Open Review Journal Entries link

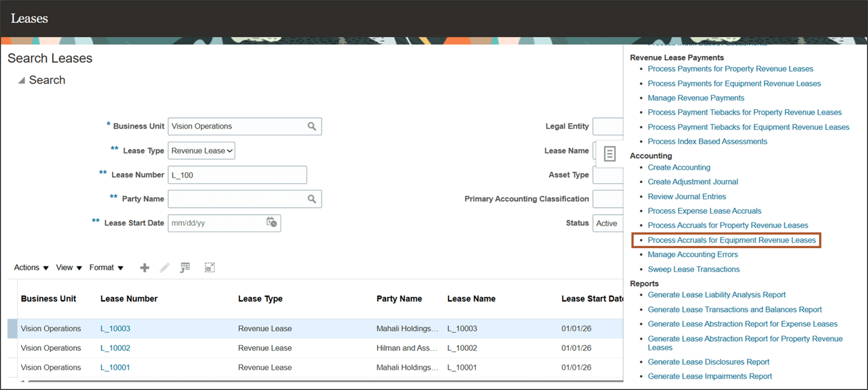tap(687, 197)
